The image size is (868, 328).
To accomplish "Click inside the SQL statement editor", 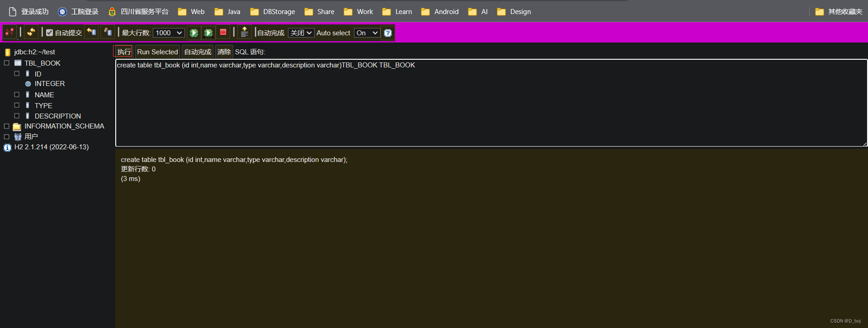I will pyautogui.click(x=491, y=103).
